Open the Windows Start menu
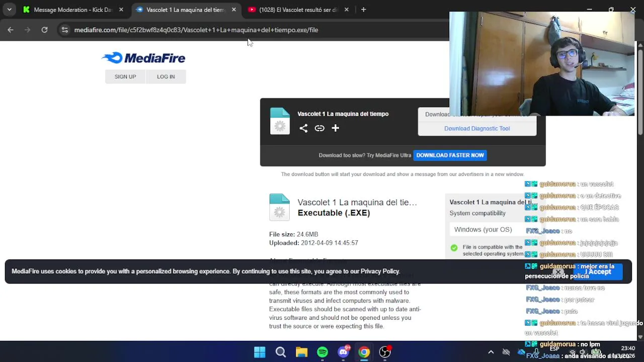Viewport: 644px width, 362px height. [x=260, y=352]
